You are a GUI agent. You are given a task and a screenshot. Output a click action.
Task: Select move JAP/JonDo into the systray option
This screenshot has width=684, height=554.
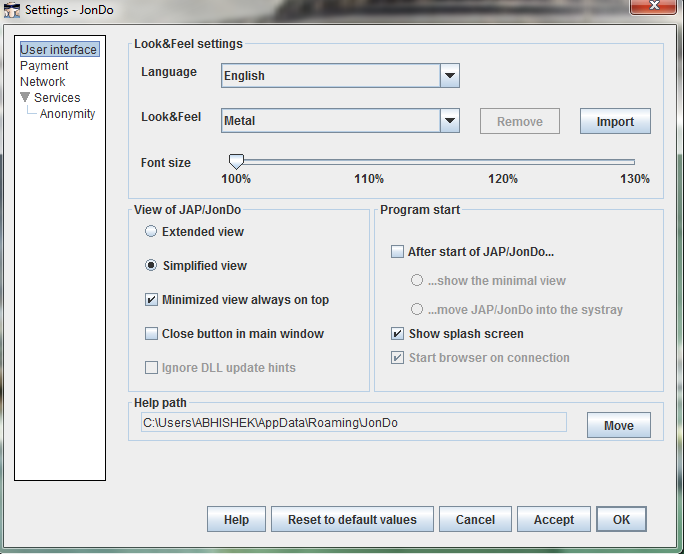[417, 309]
